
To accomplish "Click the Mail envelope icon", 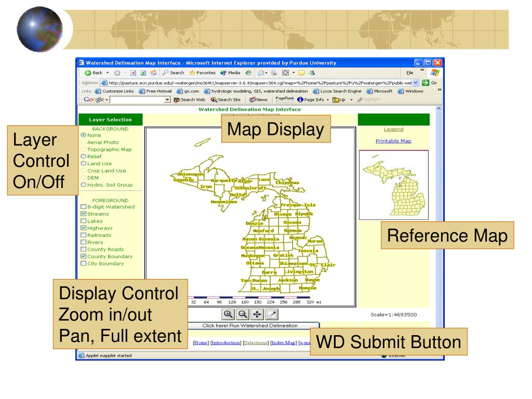I will 261,73.
